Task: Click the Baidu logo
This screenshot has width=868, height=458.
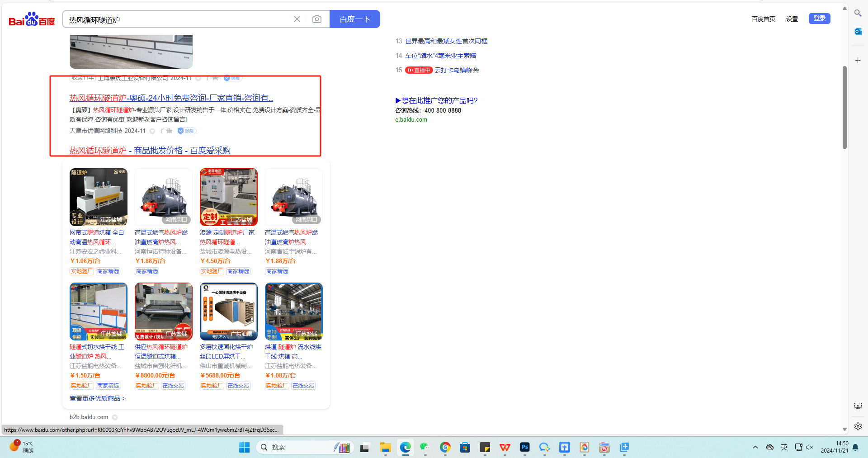Action: [32, 19]
